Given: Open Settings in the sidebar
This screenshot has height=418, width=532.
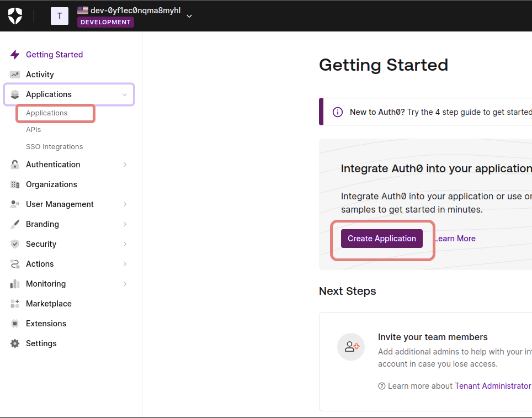Looking at the screenshot, I should point(41,343).
